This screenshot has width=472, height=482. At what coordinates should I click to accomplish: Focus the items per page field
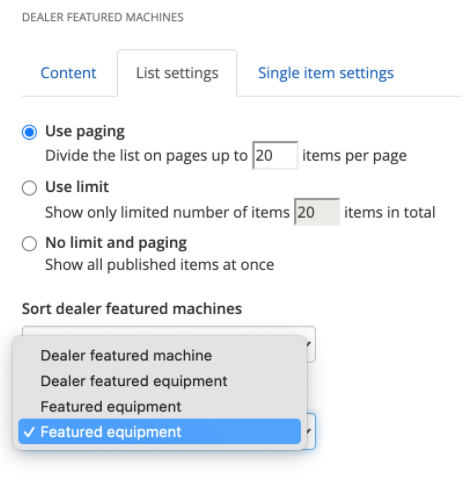coord(275,155)
